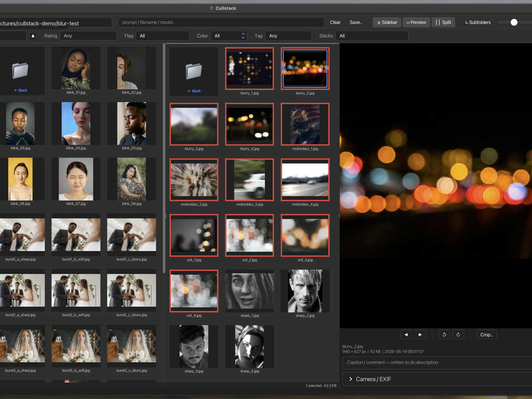Select the blurry_1.jpg thumbnail
This screenshot has width=532, height=399.
click(x=250, y=69)
